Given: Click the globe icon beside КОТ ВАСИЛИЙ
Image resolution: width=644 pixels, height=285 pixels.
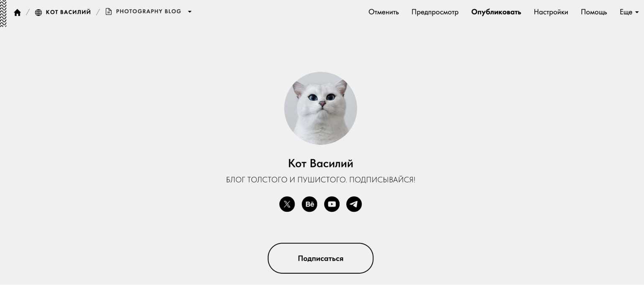Looking at the screenshot, I should (x=38, y=12).
